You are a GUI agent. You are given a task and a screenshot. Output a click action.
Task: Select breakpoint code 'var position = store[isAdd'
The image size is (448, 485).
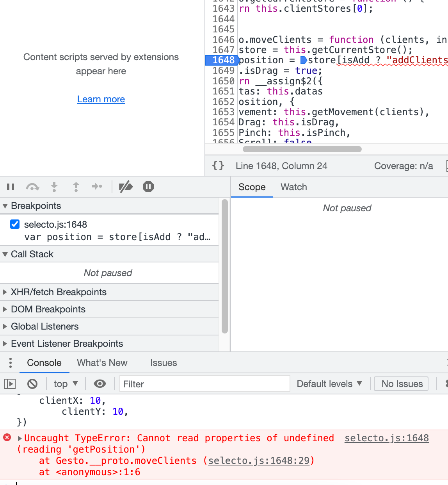click(117, 237)
